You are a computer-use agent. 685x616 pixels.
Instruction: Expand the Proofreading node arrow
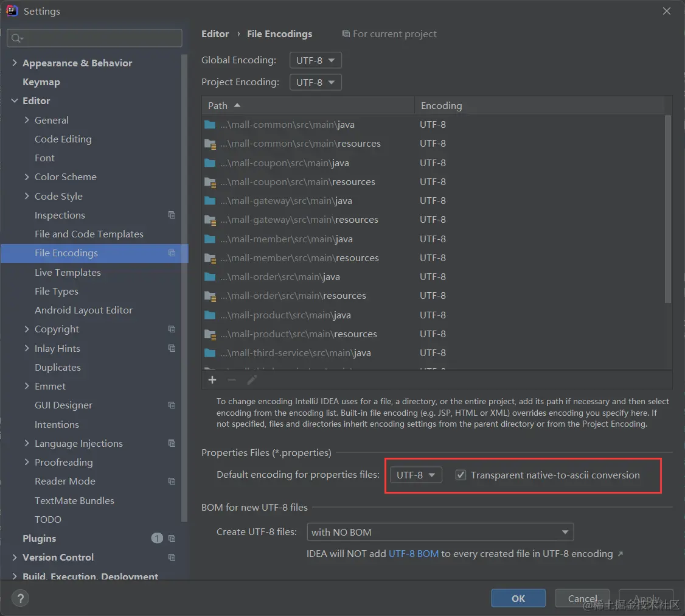pyautogui.click(x=27, y=461)
